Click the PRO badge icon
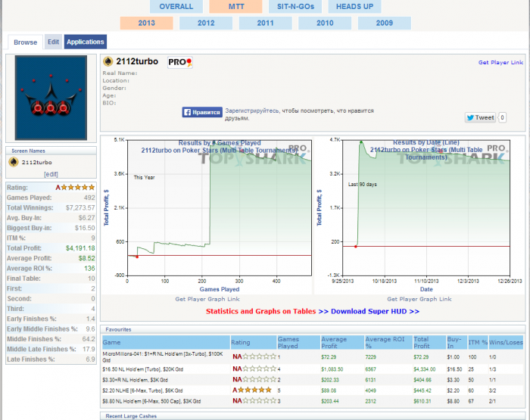Image resolution: width=530 pixels, height=420 pixels. [x=180, y=62]
